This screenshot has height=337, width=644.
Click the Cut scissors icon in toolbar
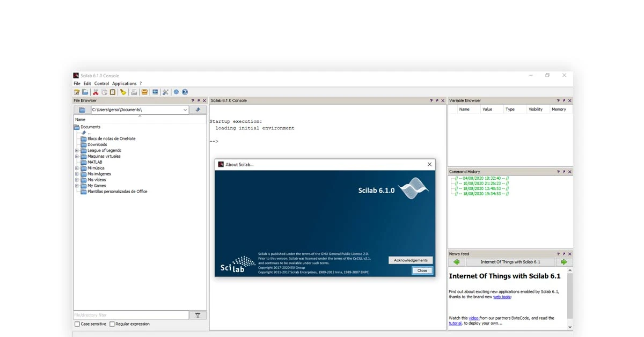point(96,92)
